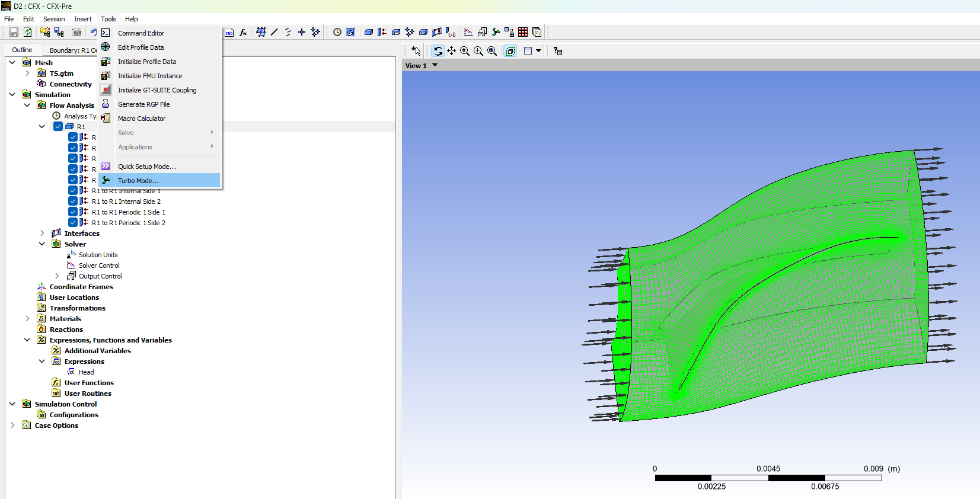The height and width of the screenshot is (499, 980).
Task: Click the clock Analysis Type toolbar icon
Action: pyautogui.click(x=337, y=32)
